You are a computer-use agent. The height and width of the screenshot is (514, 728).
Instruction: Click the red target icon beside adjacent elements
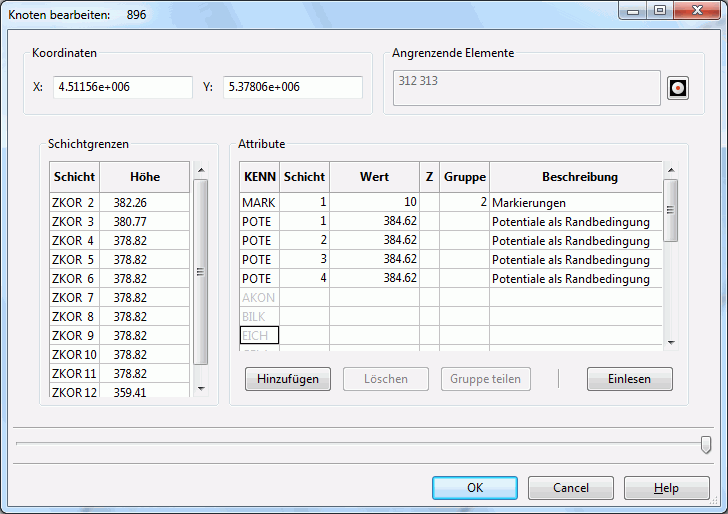(x=678, y=88)
